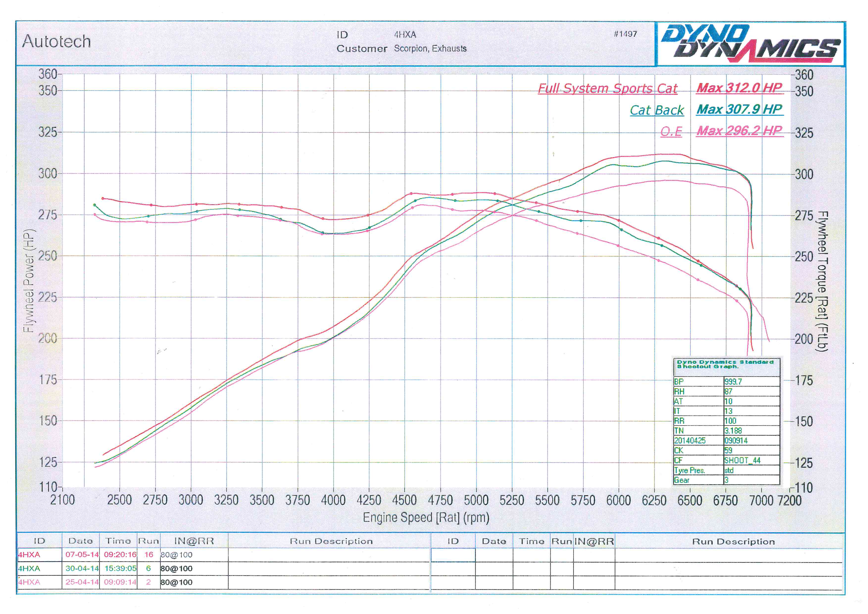868x614 pixels.
Task: Click the Flywheel Torque axis label
Action: point(822,281)
